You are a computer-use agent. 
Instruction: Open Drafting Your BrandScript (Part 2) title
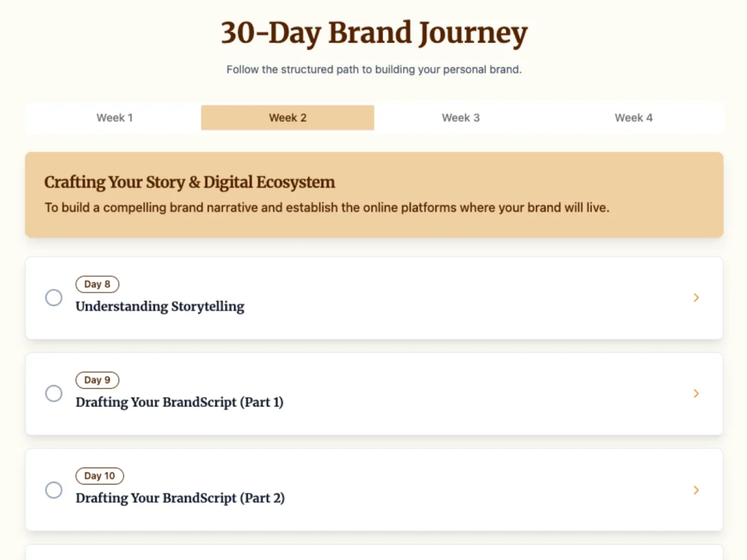click(180, 498)
